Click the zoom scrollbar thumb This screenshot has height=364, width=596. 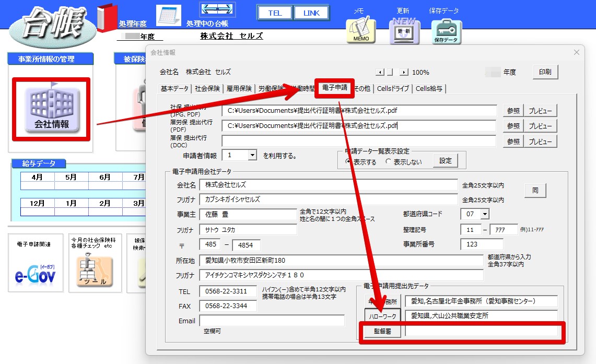(x=390, y=72)
